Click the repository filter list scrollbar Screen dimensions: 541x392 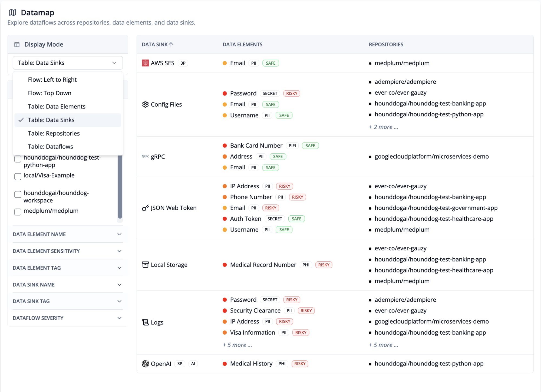pos(120,187)
